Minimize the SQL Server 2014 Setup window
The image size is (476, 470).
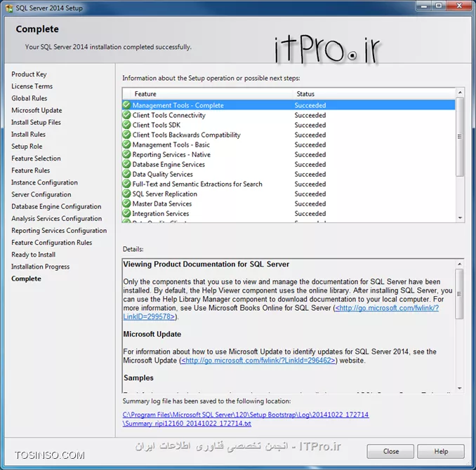pyautogui.click(x=424, y=6)
